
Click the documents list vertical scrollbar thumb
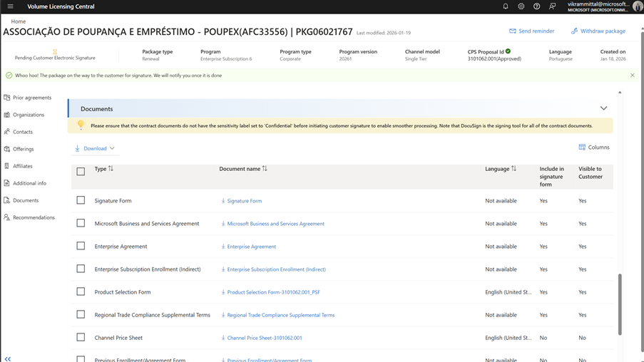(x=620, y=304)
